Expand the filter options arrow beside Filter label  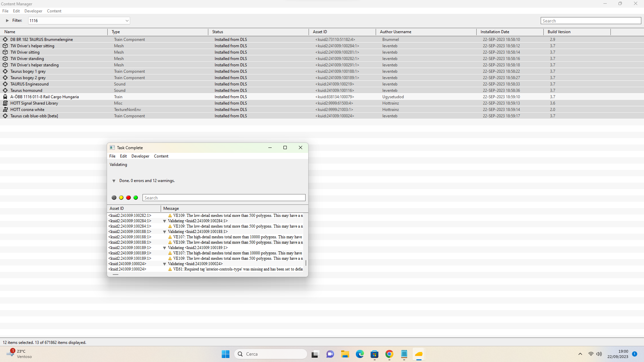(x=7, y=20)
